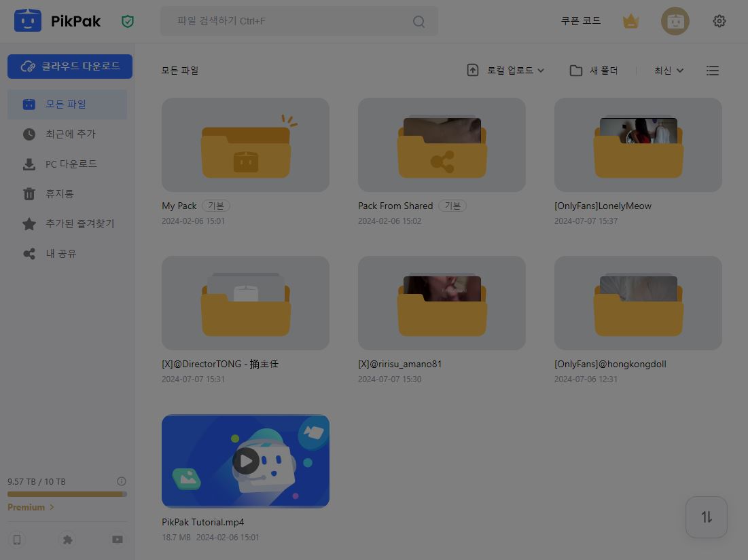Click the 모든 파일 breadcrumb heading
This screenshot has width=748, height=560.
pyautogui.click(x=180, y=71)
